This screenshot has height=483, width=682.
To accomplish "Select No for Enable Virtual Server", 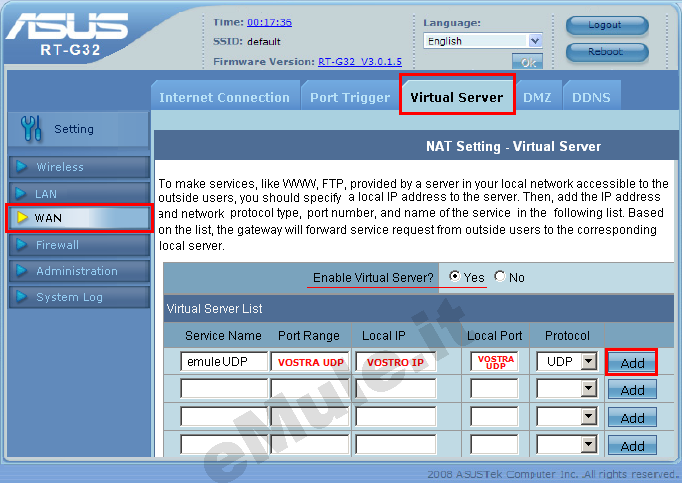I will tap(500, 276).
